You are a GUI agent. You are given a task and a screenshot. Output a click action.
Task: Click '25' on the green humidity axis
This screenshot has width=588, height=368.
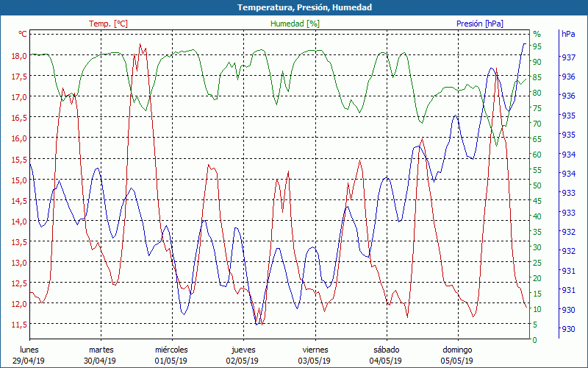(537, 263)
